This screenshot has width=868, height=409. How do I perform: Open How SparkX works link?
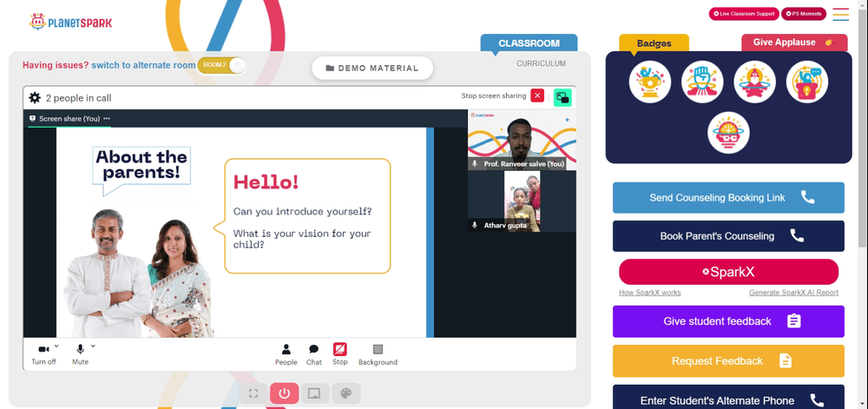point(650,293)
